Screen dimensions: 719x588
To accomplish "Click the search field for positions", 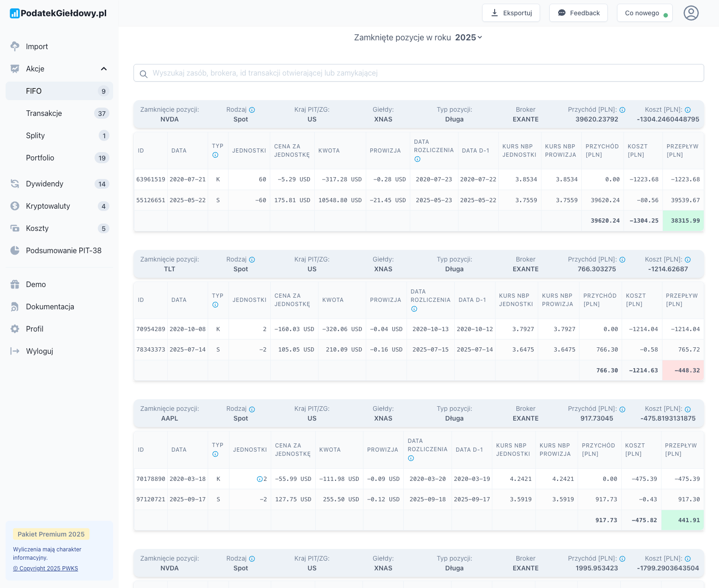I will (x=419, y=73).
